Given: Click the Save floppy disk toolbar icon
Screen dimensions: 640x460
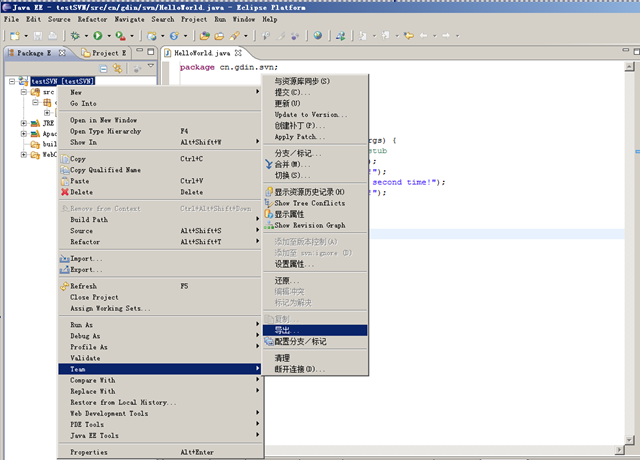Looking at the screenshot, I should (x=38, y=36).
